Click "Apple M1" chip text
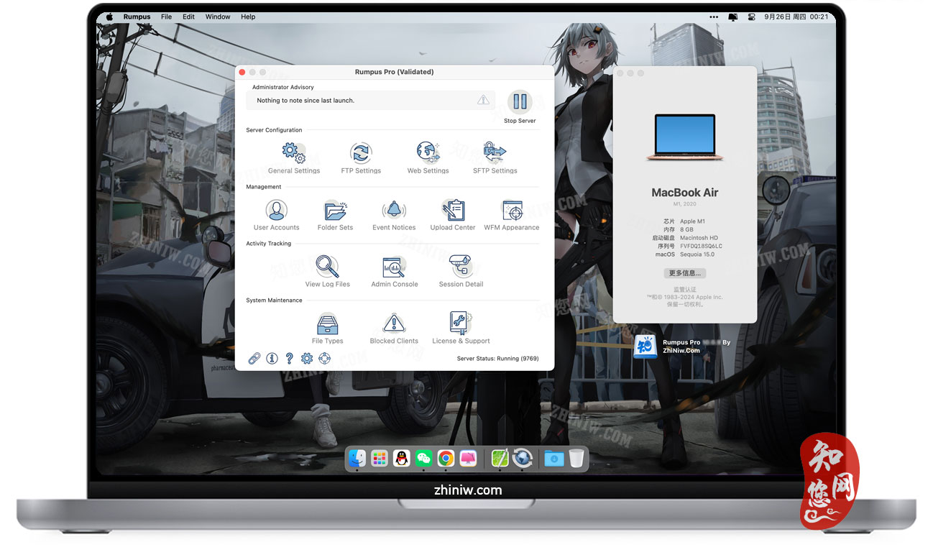The height and width of the screenshot is (560, 933). (x=692, y=221)
